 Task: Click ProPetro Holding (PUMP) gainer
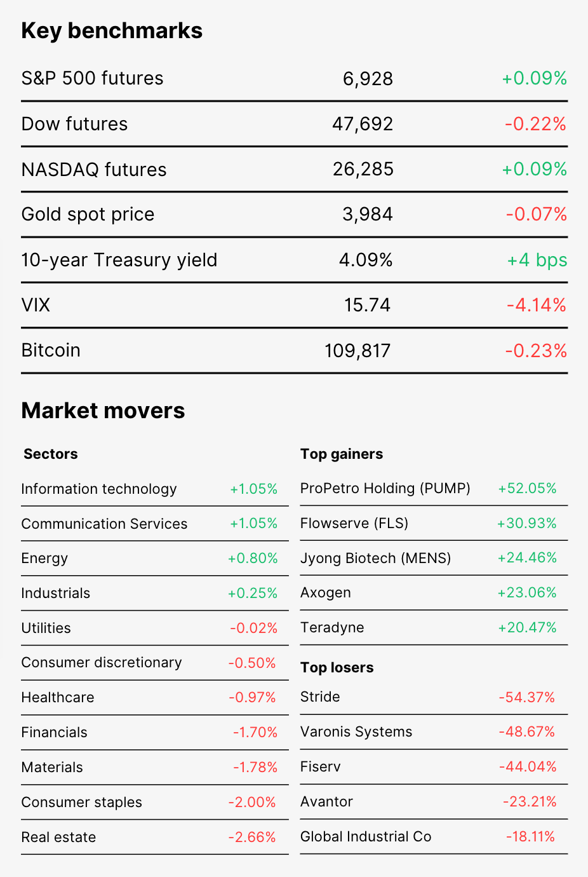385,488
